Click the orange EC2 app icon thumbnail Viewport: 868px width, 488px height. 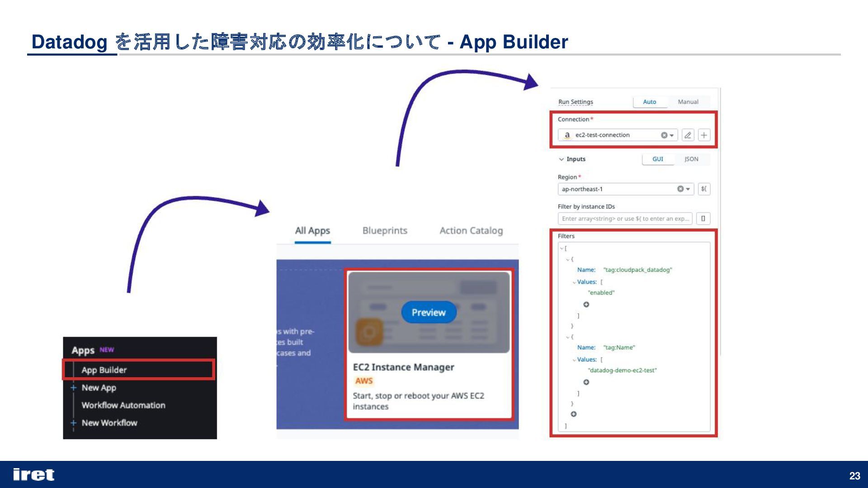click(369, 332)
